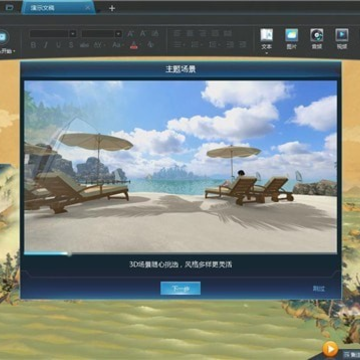Screen dimensions: 360x360
Task: Switch to the 演示文稿 document tab
Action: click(x=43, y=8)
